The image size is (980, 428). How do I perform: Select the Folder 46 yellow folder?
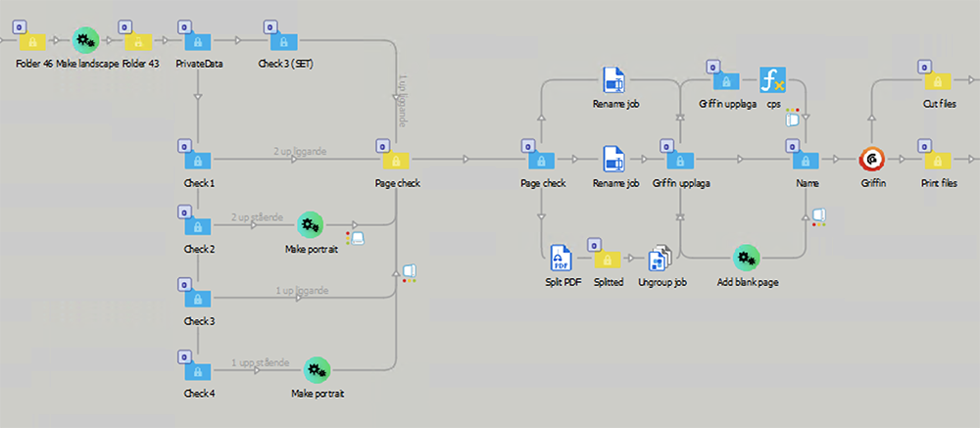click(33, 41)
